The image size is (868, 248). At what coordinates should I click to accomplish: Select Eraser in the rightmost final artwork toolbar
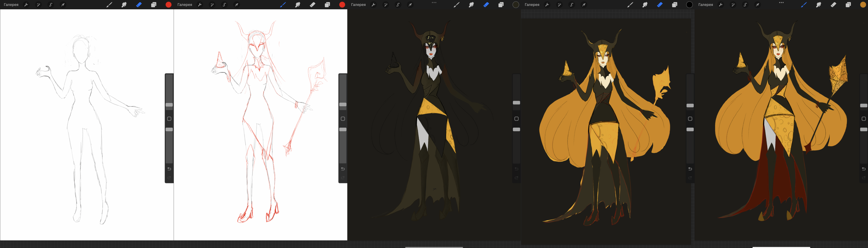click(833, 5)
